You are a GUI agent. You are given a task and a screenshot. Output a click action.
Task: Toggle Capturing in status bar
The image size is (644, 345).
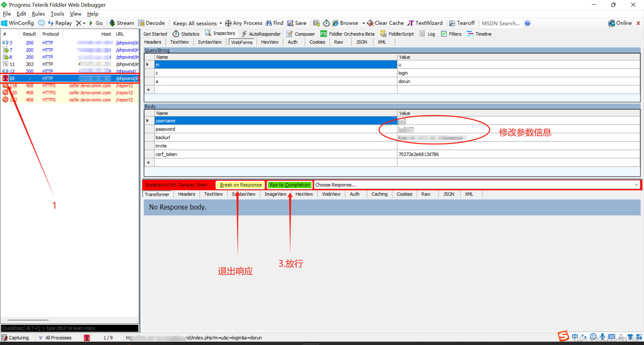pos(15,338)
